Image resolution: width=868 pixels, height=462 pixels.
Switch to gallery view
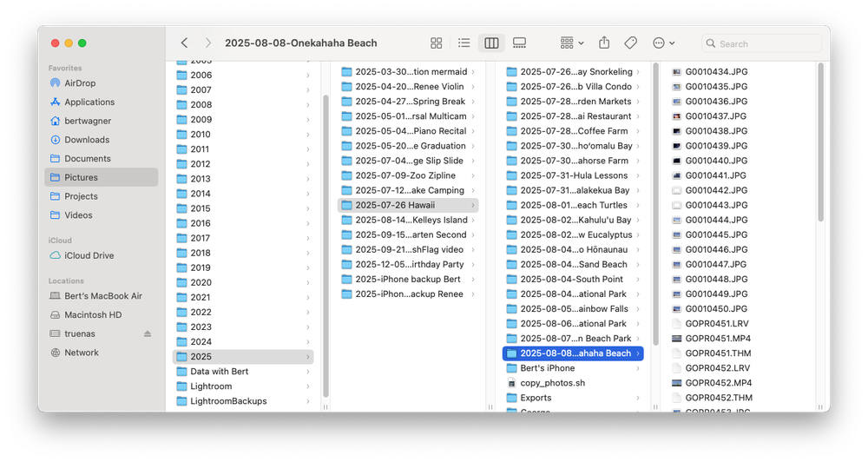(519, 43)
